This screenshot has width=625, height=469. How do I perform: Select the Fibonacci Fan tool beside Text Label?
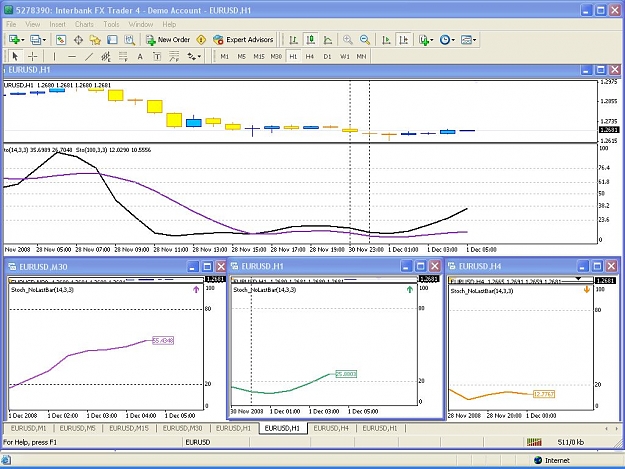coord(174,57)
